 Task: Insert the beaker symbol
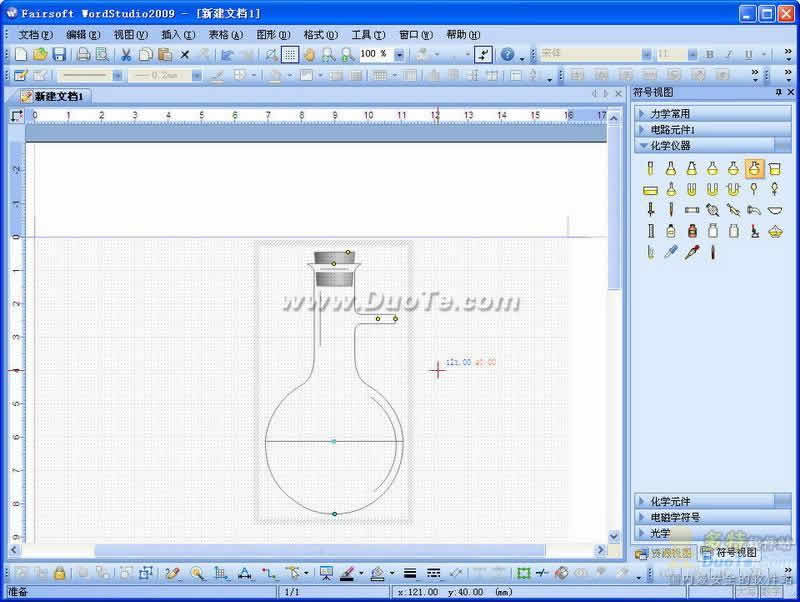click(775, 169)
